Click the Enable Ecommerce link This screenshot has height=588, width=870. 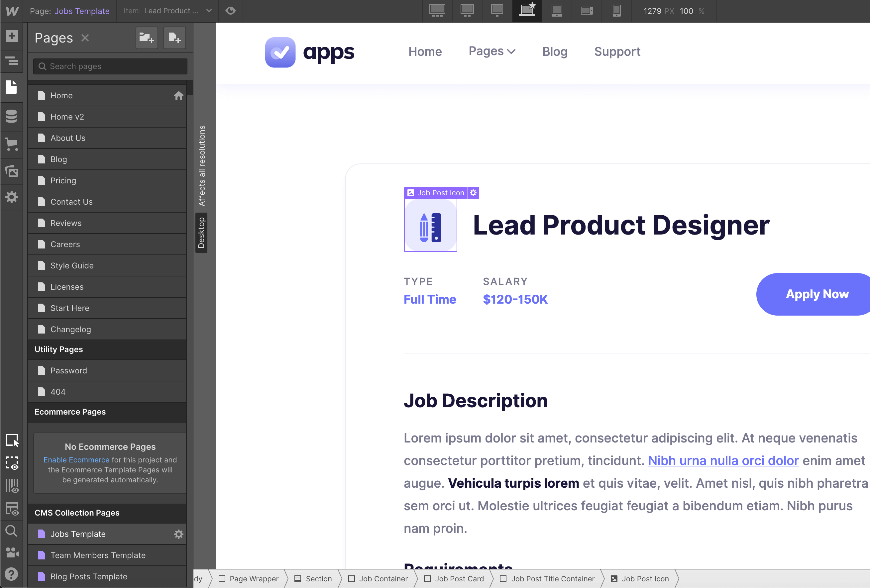[76, 460]
